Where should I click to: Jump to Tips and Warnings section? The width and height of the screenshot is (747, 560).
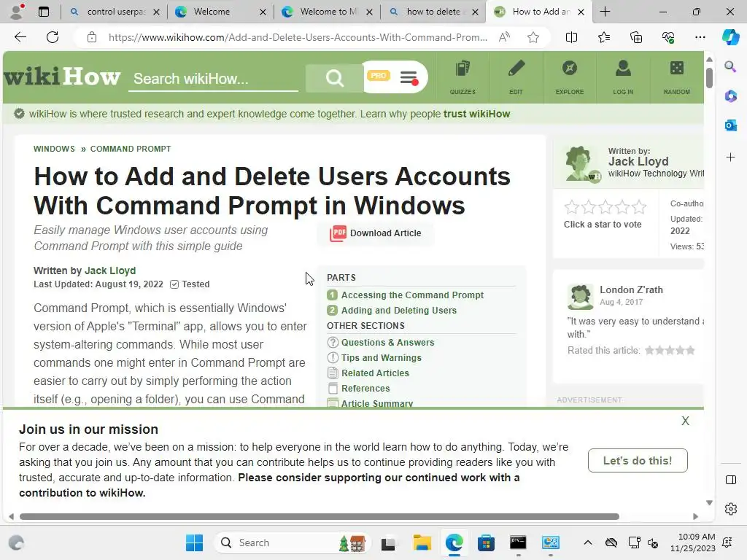(381, 357)
